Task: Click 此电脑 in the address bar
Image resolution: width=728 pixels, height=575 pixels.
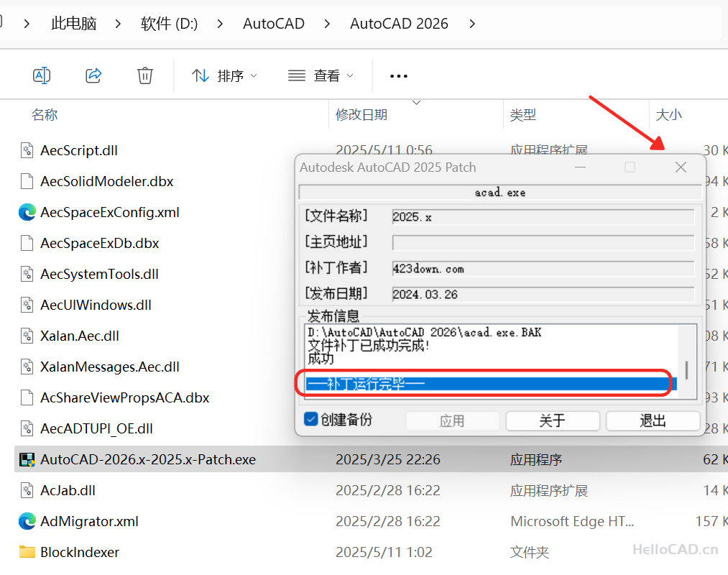Action: tap(74, 23)
